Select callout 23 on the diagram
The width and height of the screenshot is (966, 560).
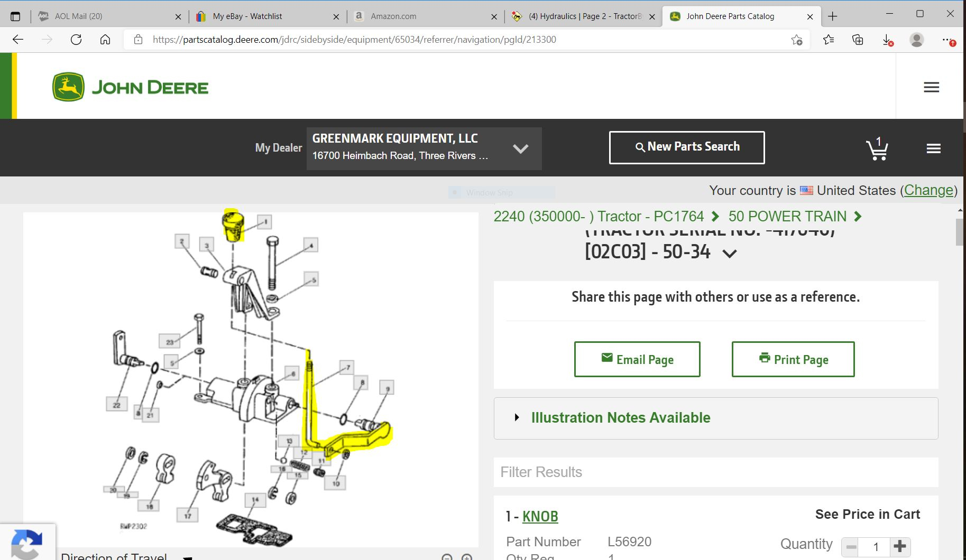[170, 342]
